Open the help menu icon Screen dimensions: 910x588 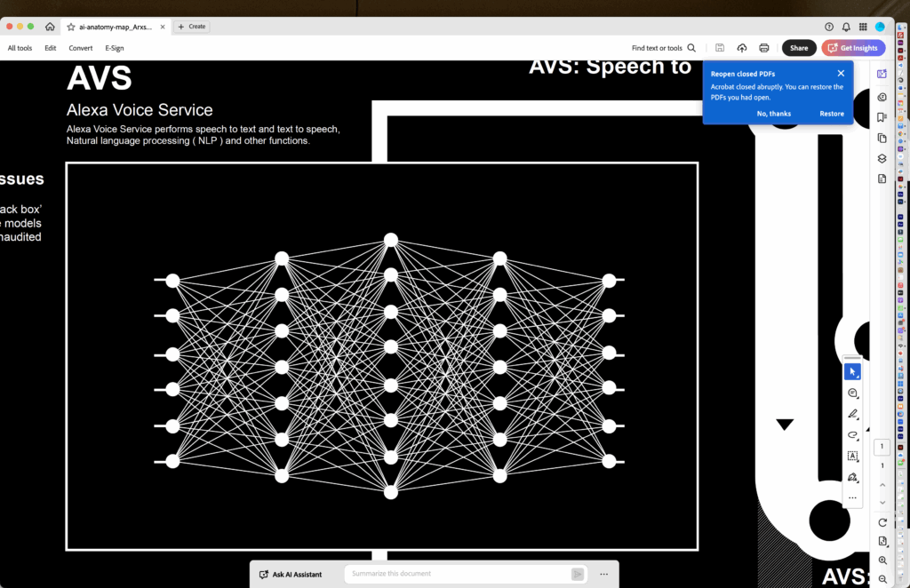click(x=829, y=27)
